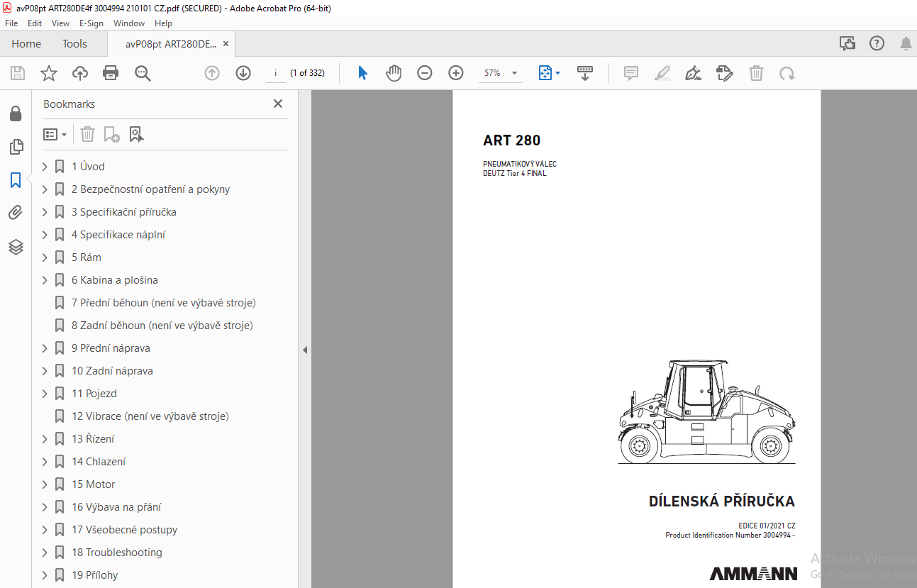Bookmark this file with the star icon
917x588 pixels.
[49, 73]
